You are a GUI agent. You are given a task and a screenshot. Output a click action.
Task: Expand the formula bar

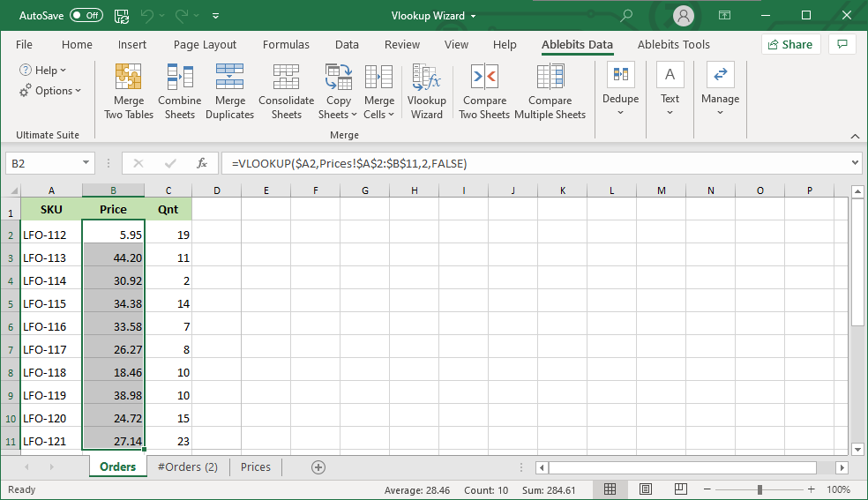tap(856, 162)
